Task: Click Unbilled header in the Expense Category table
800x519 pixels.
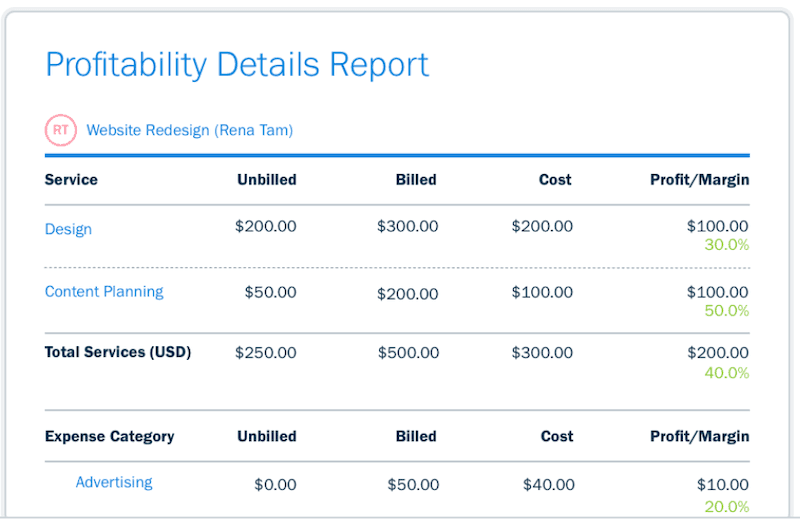Action: [266, 436]
